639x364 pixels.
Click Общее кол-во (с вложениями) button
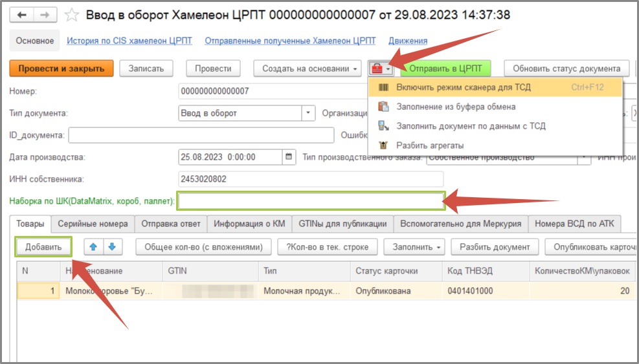tap(203, 247)
